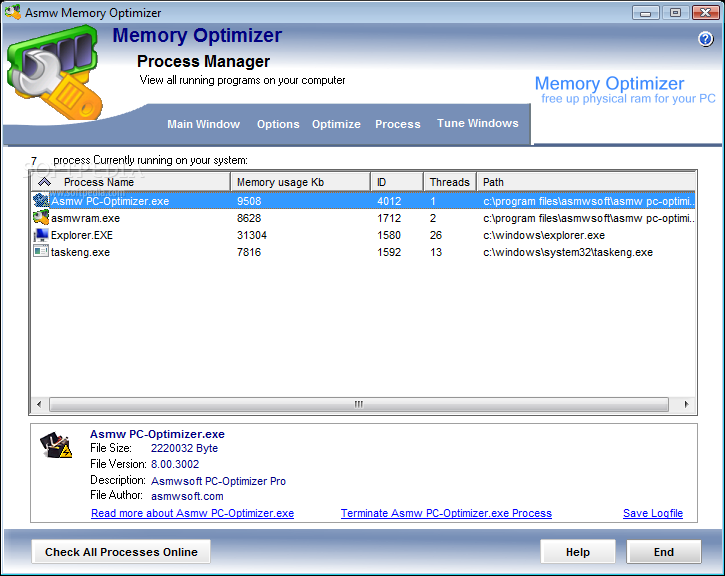Click process ID 1712

389,218
